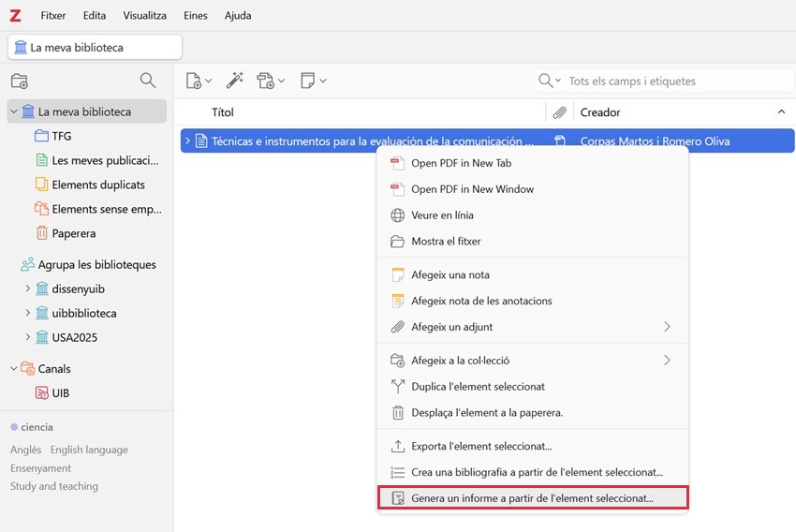Click the TFG folder icon
The image size is (796, 532).
41,136
